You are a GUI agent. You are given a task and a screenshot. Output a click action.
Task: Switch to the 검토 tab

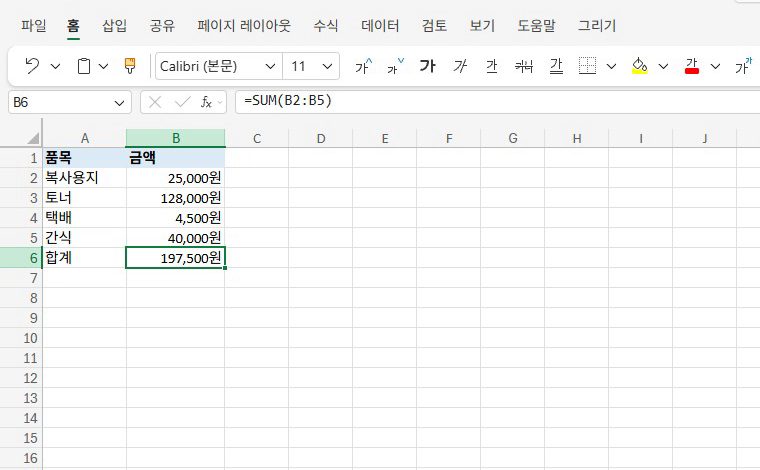click(434, 26)
